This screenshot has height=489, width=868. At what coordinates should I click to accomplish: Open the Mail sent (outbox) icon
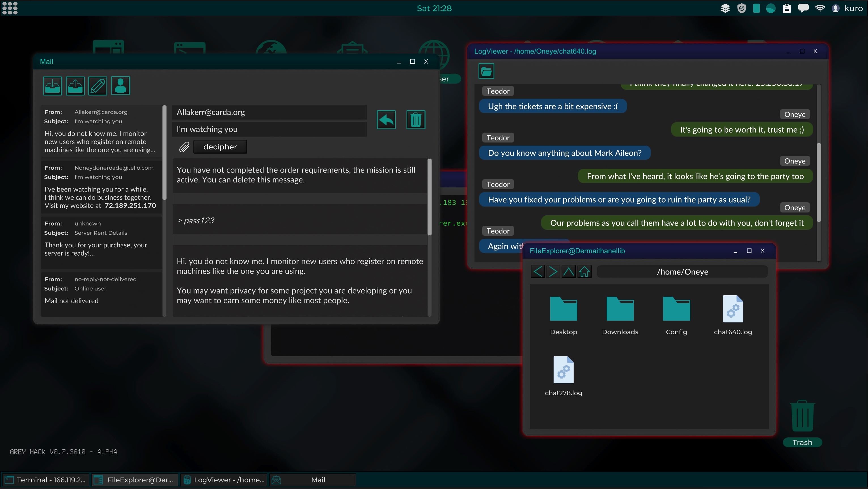75,86
